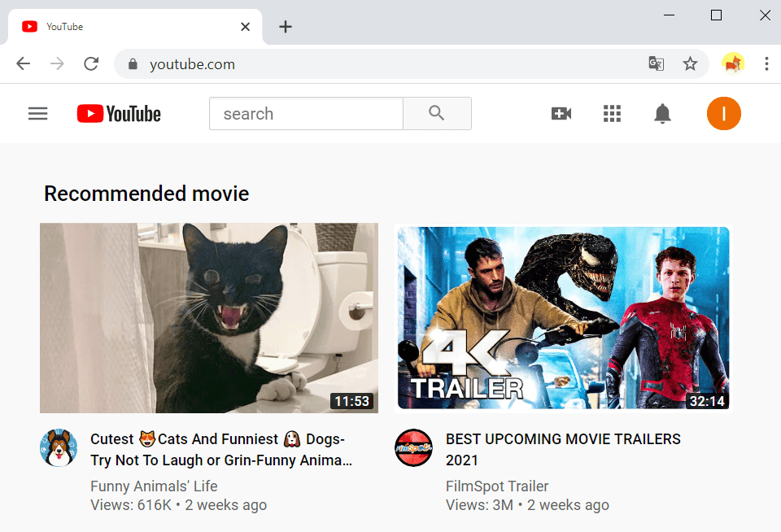Select the YouTube browser tab
The width and height of the screenshot is (781, 532).
134,26
